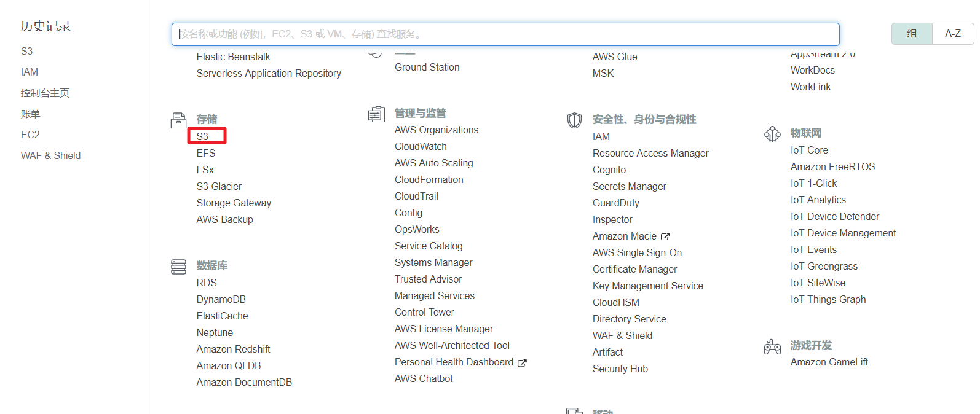Open S3 from the history sidebar

[x=27, y=52]
